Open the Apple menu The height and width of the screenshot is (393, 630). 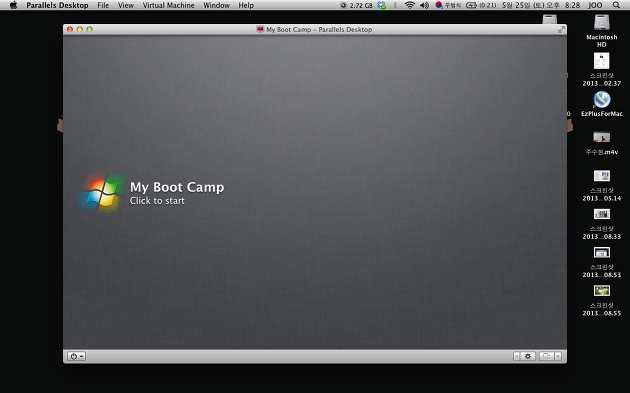click(14, 5)
